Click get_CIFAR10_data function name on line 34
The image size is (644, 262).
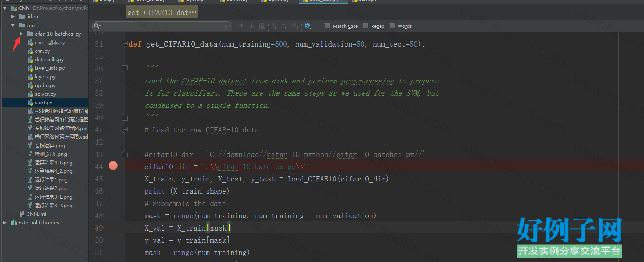(x=182, y=44)
